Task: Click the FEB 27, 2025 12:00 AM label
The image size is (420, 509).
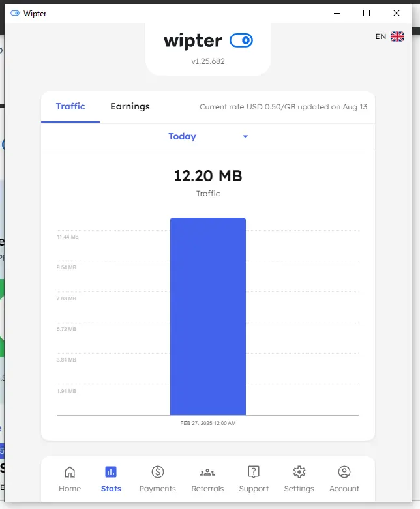Action: 208,423
